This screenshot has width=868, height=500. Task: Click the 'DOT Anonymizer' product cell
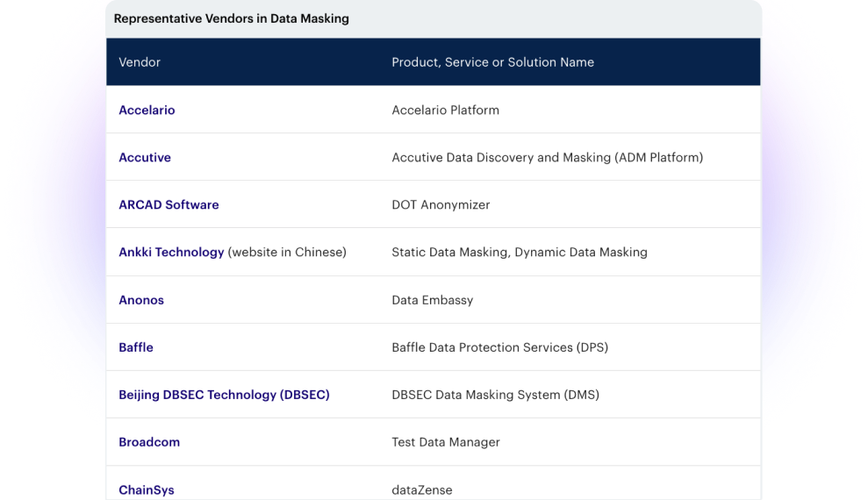point(441,204)
